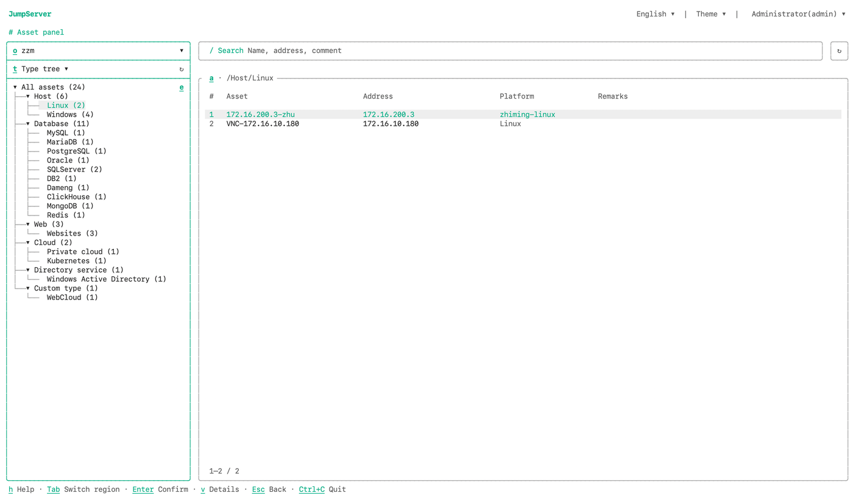Collapse the Web (3) tree node
853x504 pixels.
pos(28,225)
